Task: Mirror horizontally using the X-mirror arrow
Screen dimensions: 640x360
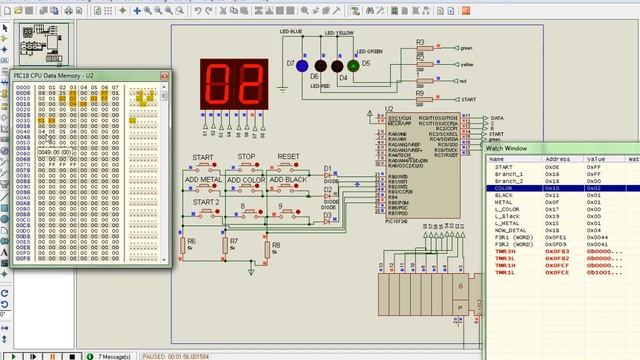Action: (x=4, y=328)
